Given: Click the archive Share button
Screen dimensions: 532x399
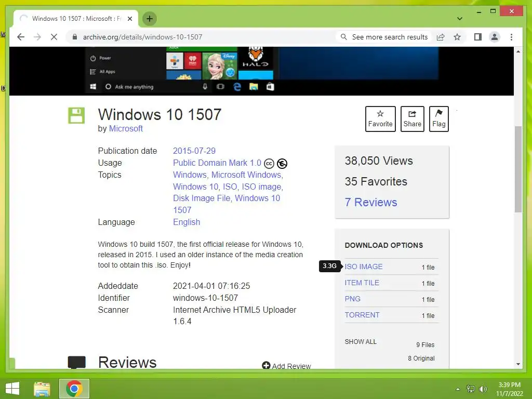Looking at the screenshot, I should 412,119.
